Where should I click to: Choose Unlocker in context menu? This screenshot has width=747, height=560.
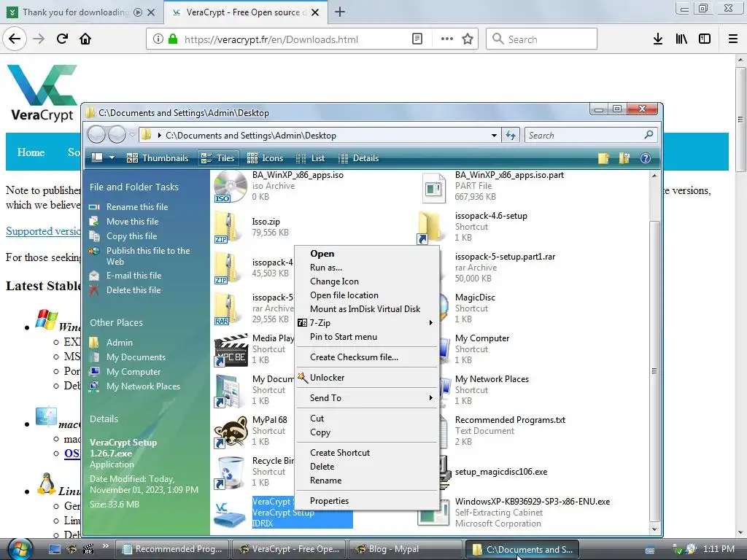[x=366, y=378]
